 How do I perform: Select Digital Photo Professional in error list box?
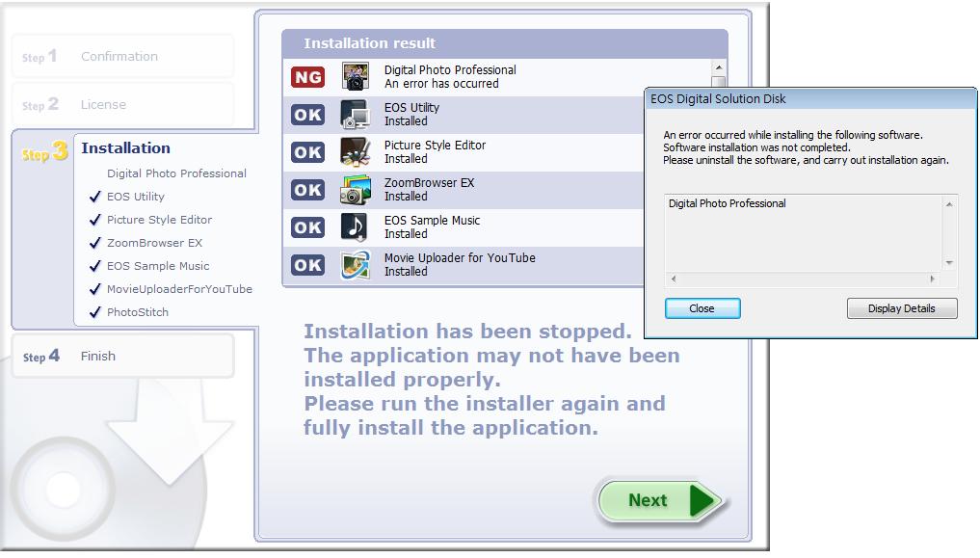click(x=727, y=203)
